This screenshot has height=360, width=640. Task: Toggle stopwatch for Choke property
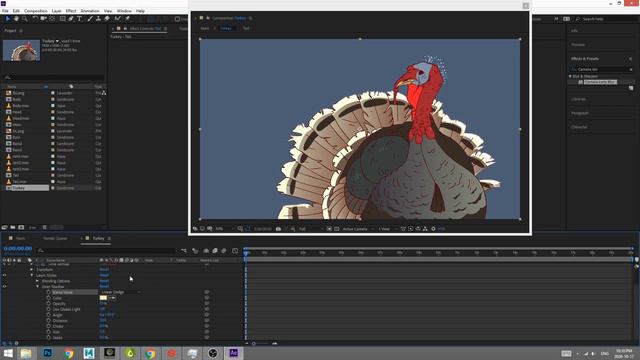click(x=49, y=327)
